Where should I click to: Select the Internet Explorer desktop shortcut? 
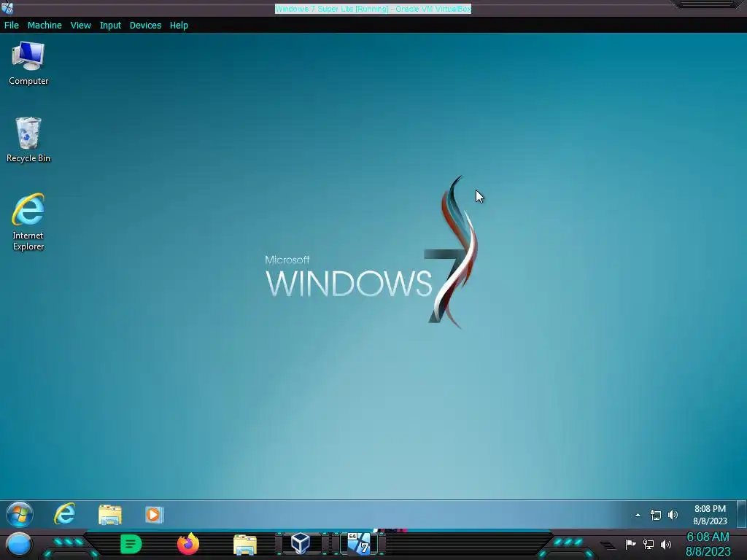[x=28, y=222]
